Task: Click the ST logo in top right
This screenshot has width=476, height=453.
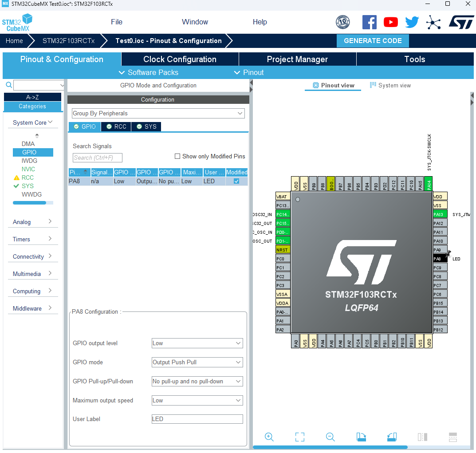Action: pos(461,22)
